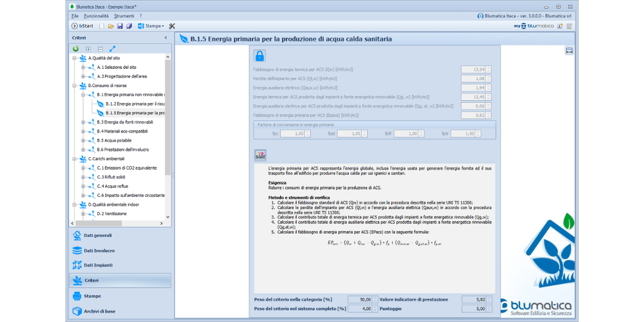Image resolution: width=644 pixels, height=322 pixels.
Task: Click the Criteri tree vertical scrollbar
Action: [x=167, y=134]
